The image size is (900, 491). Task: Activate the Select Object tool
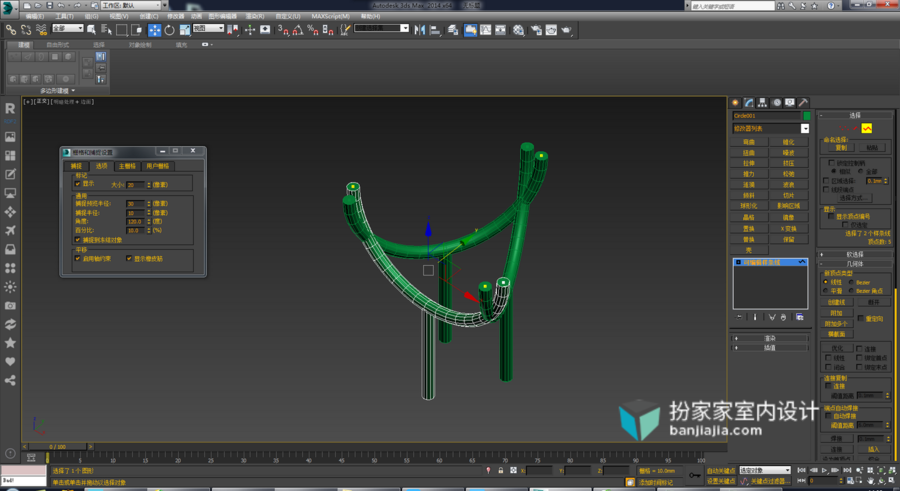pyautogui.click(x=91, y=30)
